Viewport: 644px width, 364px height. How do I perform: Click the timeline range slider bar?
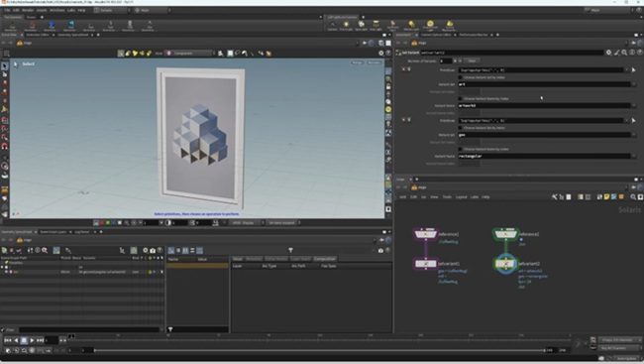tap(320, 350)
